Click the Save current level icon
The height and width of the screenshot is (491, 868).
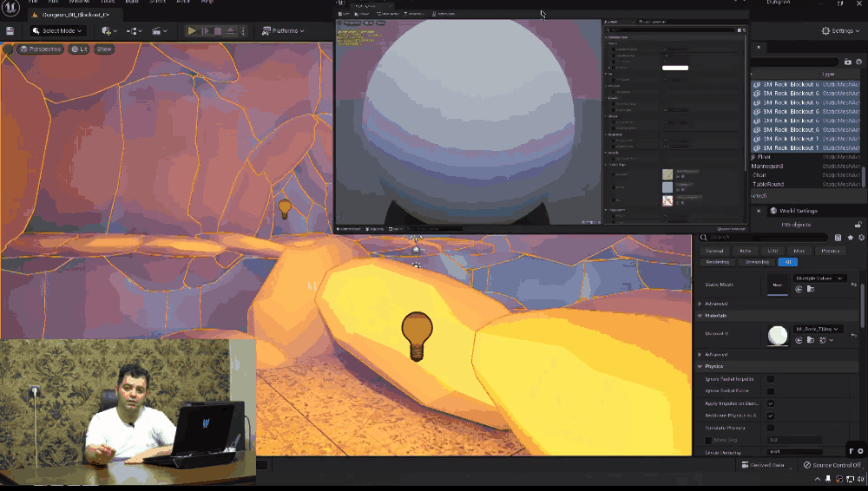coord(10,31)
